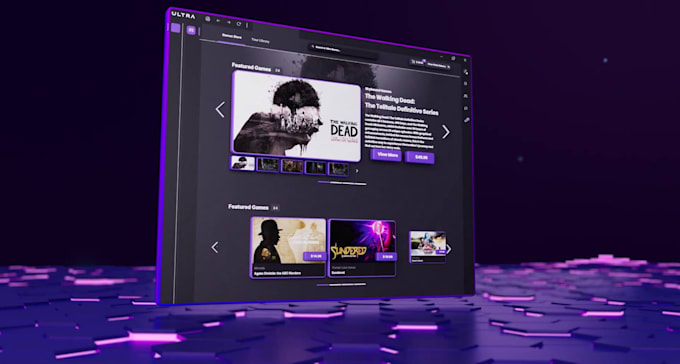The image size is (680, 364).
Task: Click the third icon in the right sidebar
Action: click(466, 96)
